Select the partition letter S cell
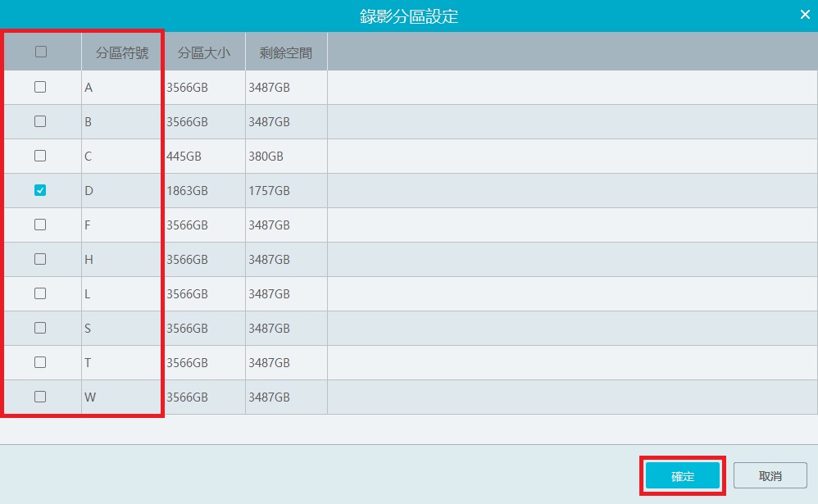Screen dimensions: 818x504 (x=123, y=328)
